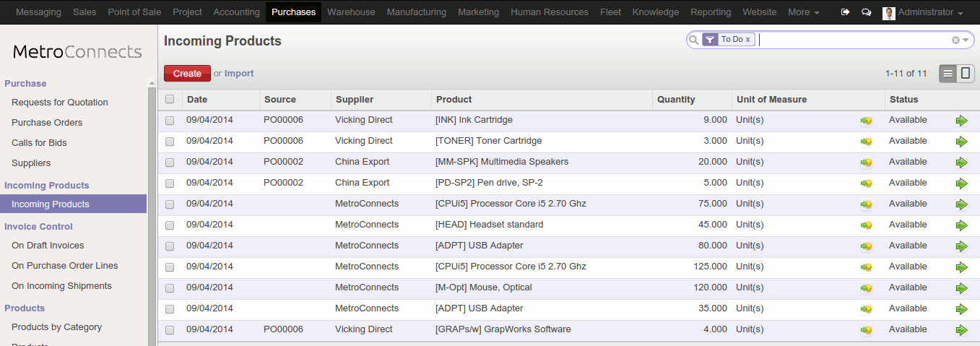This screenshot has width=980, height=346.
Task: Switch to form view
Action: pos(966,74)
